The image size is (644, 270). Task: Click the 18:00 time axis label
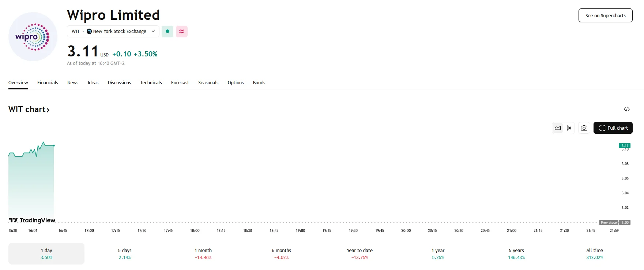point(195,230)
